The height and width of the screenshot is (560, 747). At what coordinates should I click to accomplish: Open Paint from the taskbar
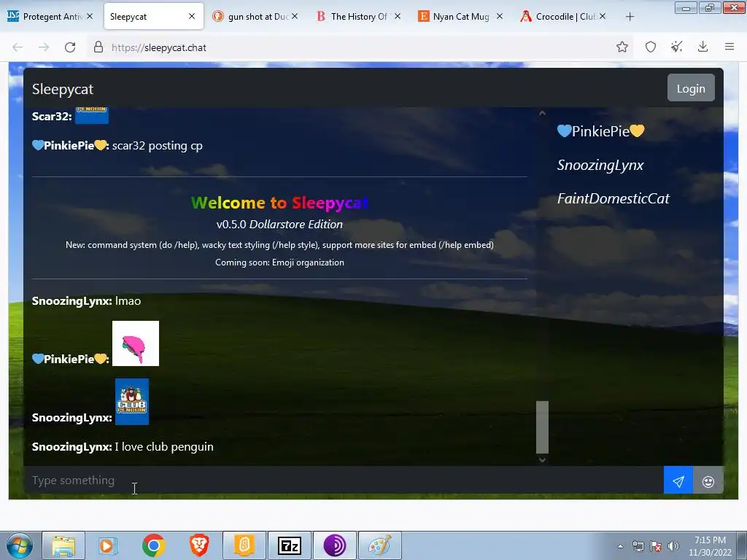tap(379, 545)
